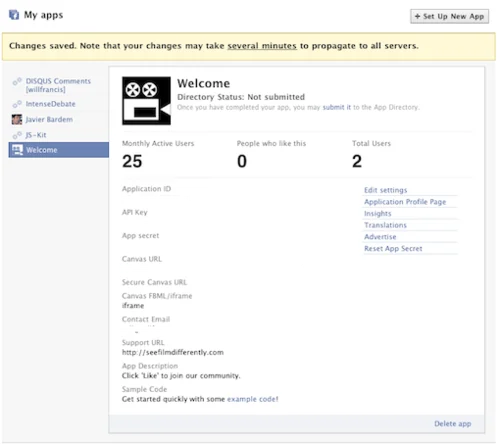Click the 'several minutes' underlined link
500x445 pixels.
coord(262,46)
